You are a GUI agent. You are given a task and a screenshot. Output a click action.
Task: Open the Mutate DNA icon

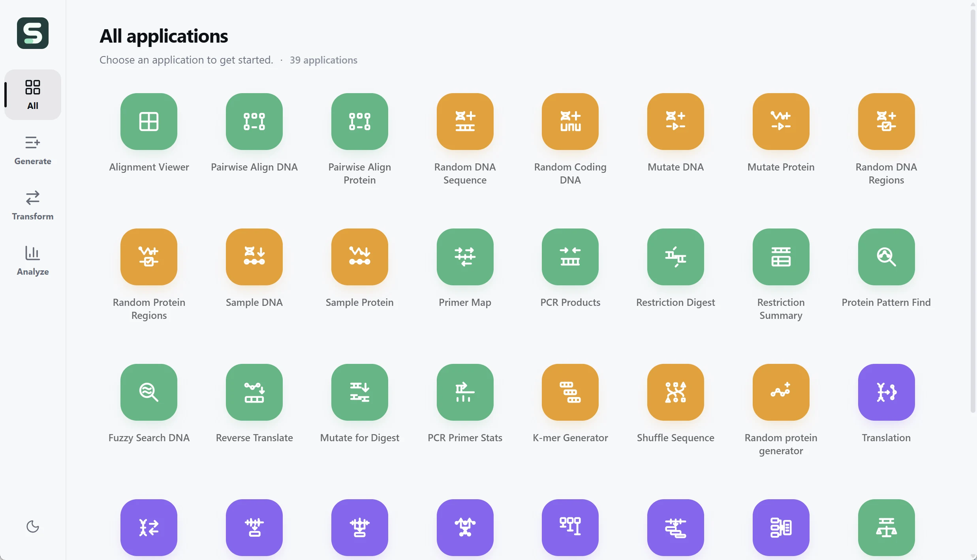coord(676,122)
